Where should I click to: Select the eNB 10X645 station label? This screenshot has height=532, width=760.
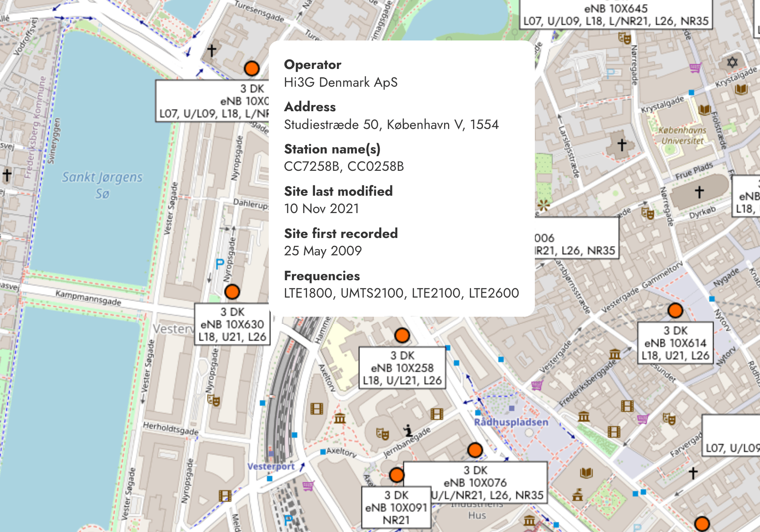click(x=616, y=15)
